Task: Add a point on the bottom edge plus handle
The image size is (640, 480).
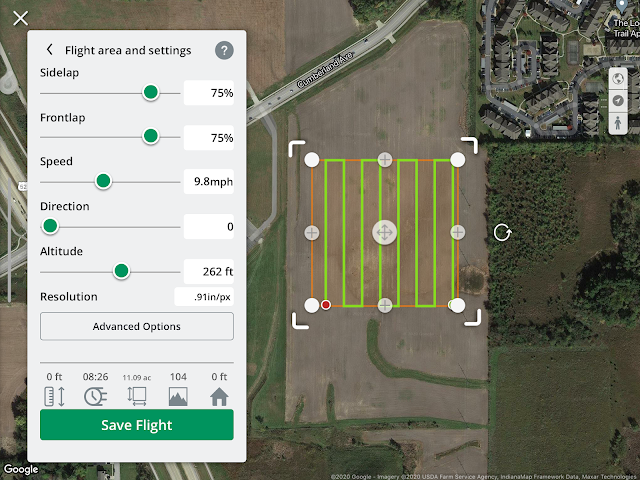Action: point(384,305)
